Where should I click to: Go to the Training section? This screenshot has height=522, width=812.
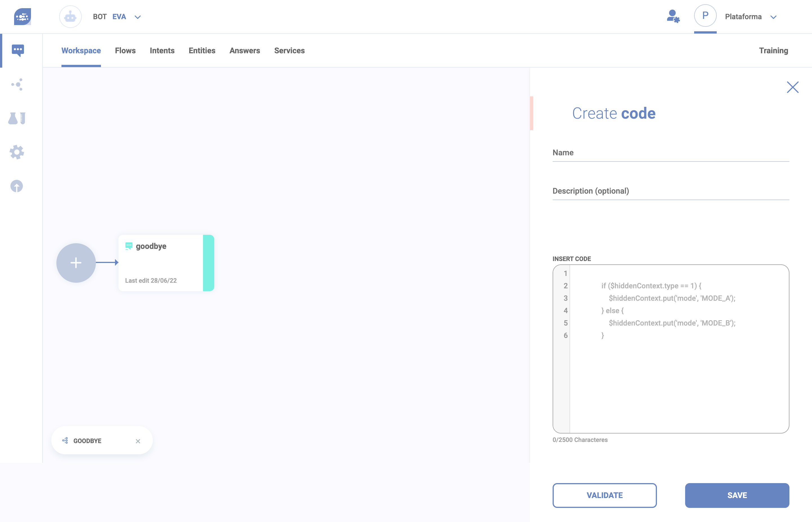773,50
